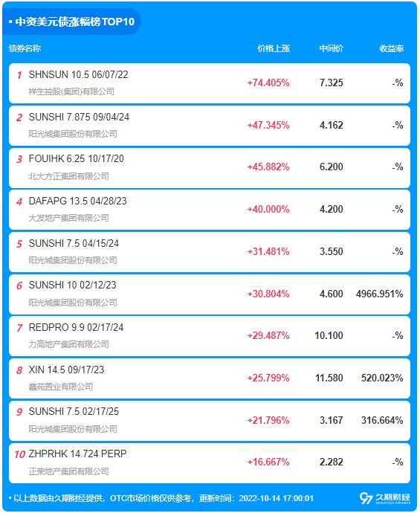The image size is (420, 513).
Task: Click the rank 10 number badge
Action: [x=19, y=454]
